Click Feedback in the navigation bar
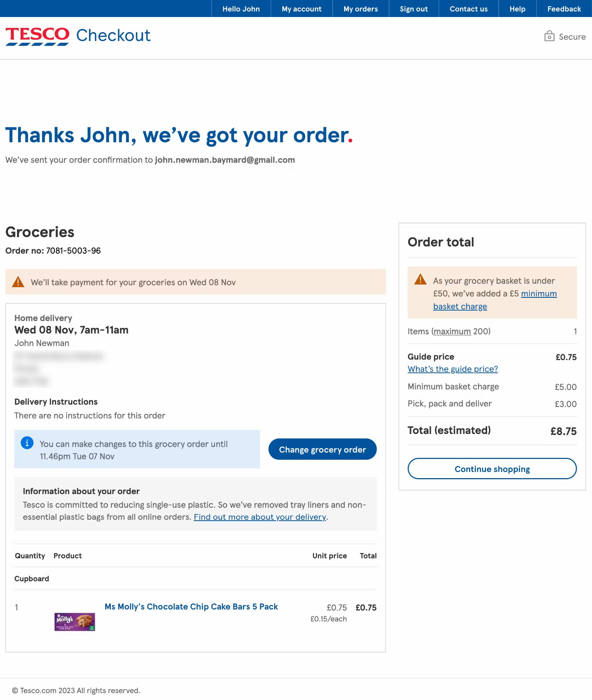Viewport: 592px width, 700px height. coord(563,9)
